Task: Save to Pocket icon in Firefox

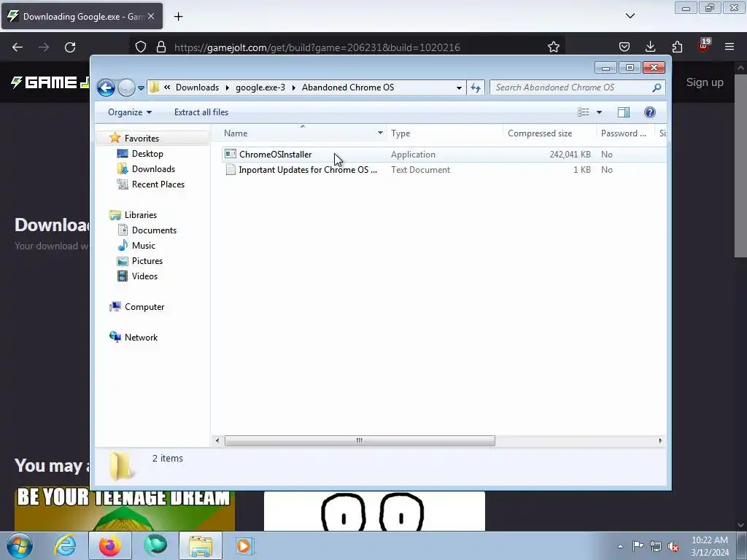Action: pos(624,47)
